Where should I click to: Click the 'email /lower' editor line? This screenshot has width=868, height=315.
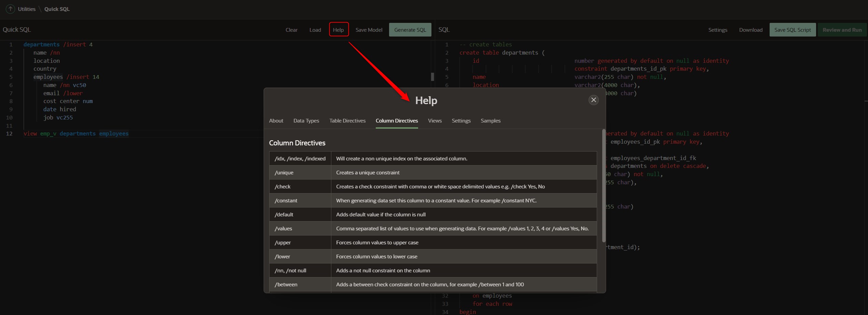point(63,93)
